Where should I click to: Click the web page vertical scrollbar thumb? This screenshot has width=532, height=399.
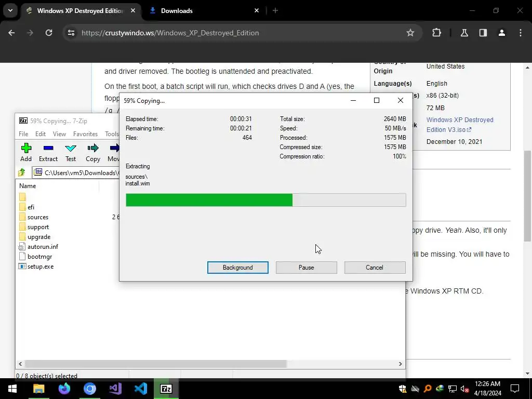[x=527, y=196]
